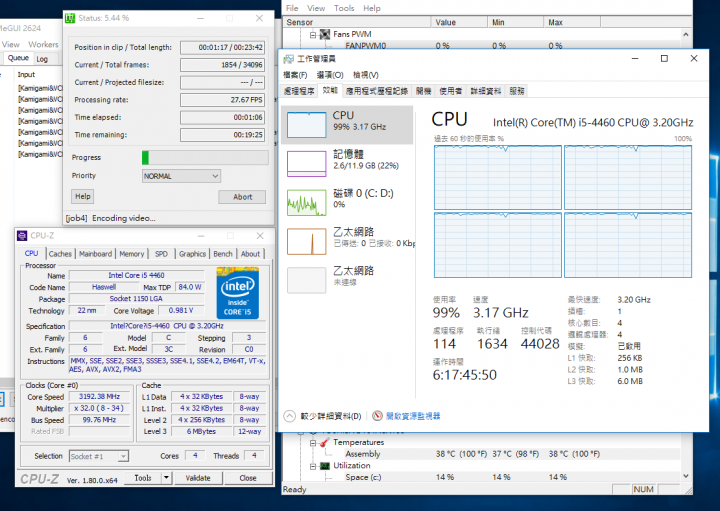Open the File menu in the sensor window
This screenshot has height=511, width=720.
click(x=292, y=8)
